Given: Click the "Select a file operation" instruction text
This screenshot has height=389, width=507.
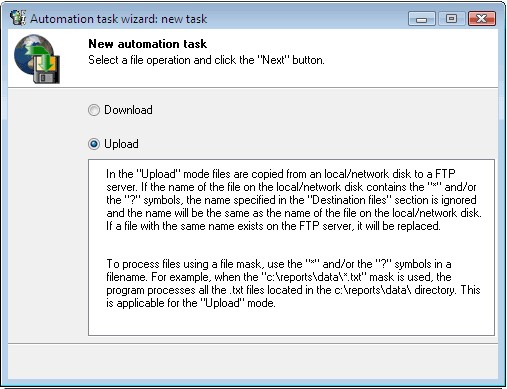Looking at the screenshot, I should click(206, 60).
